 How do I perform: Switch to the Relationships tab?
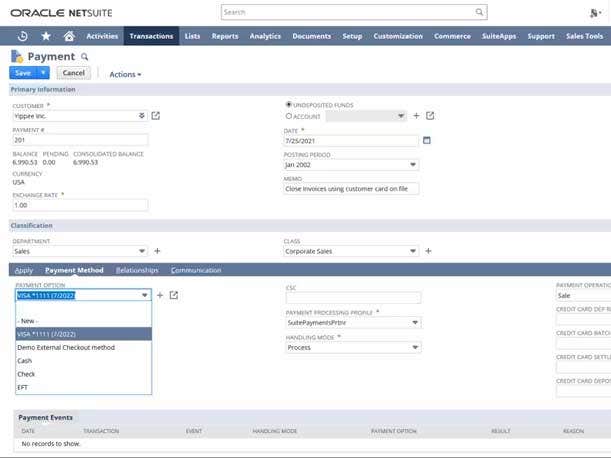click(x=137, y=270)
